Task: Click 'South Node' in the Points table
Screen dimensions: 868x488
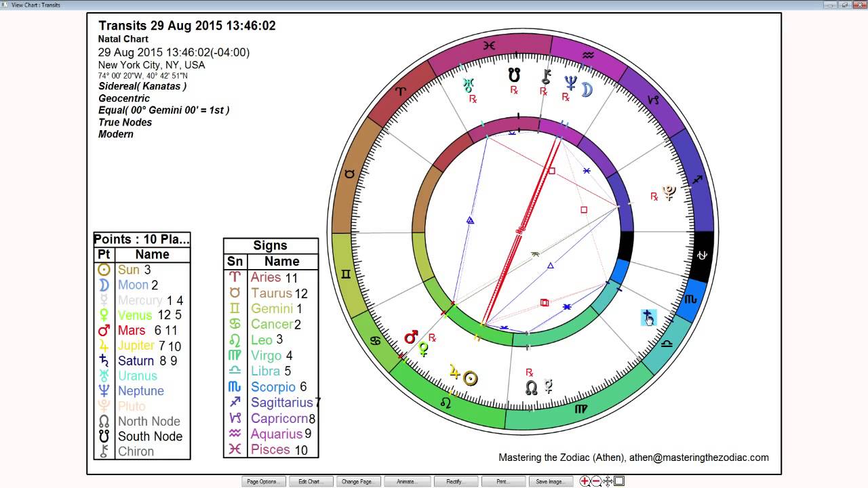Action: (x=151, y=436)
